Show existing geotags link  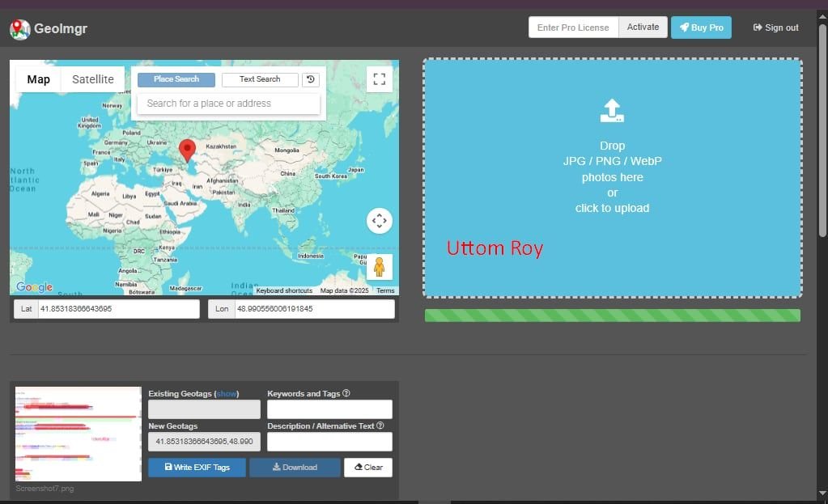point(227,394)
